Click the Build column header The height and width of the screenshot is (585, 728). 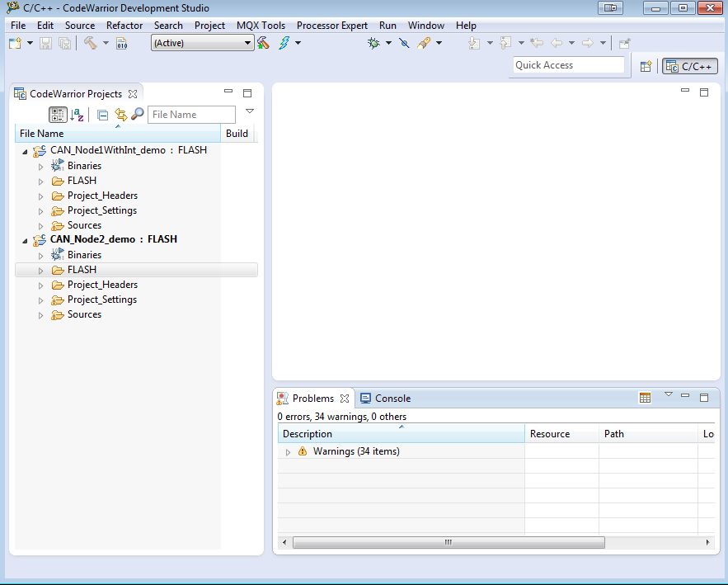[237, 134]
